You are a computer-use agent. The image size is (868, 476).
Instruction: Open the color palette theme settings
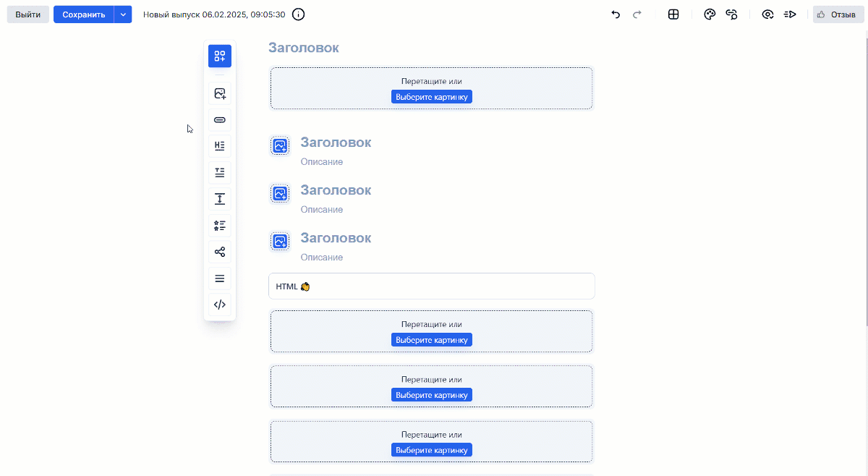click(710, 14)
